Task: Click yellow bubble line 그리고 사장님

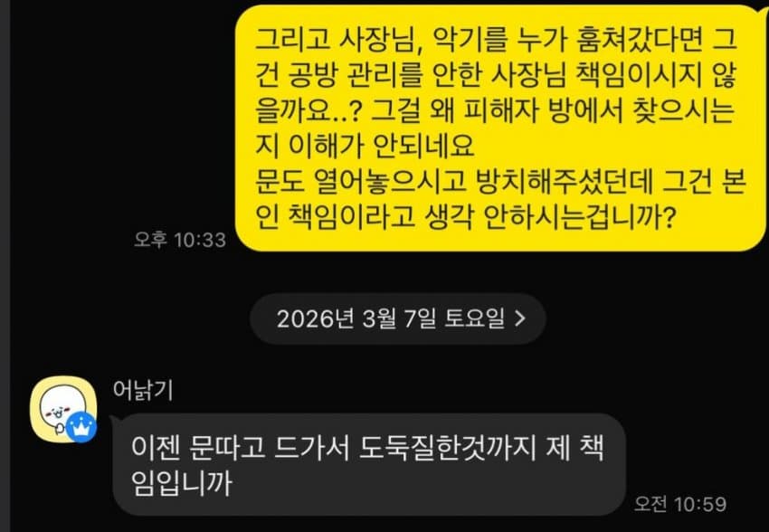Action: click(496, 39)
